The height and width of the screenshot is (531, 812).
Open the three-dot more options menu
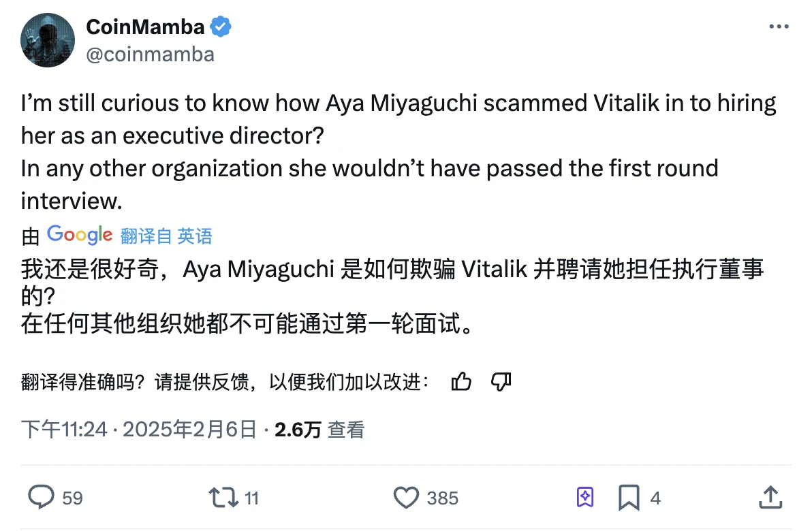coord(779,27)
